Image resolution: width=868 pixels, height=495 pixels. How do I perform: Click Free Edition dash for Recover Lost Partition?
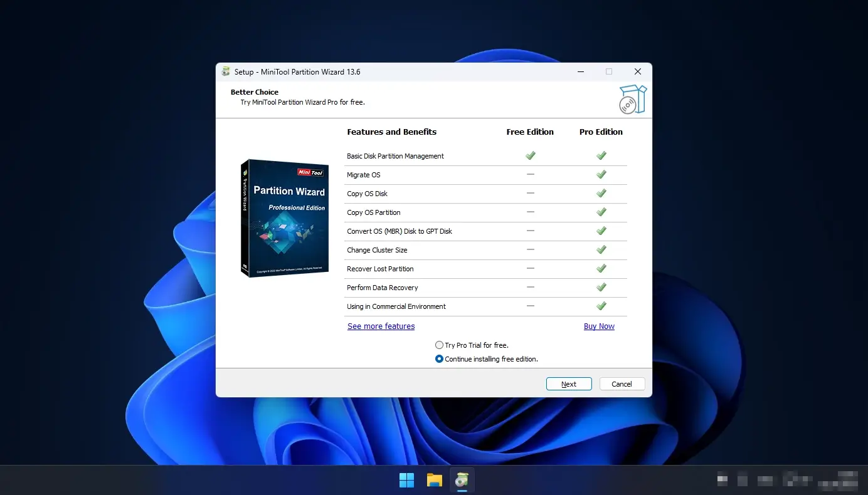point(531,268)
